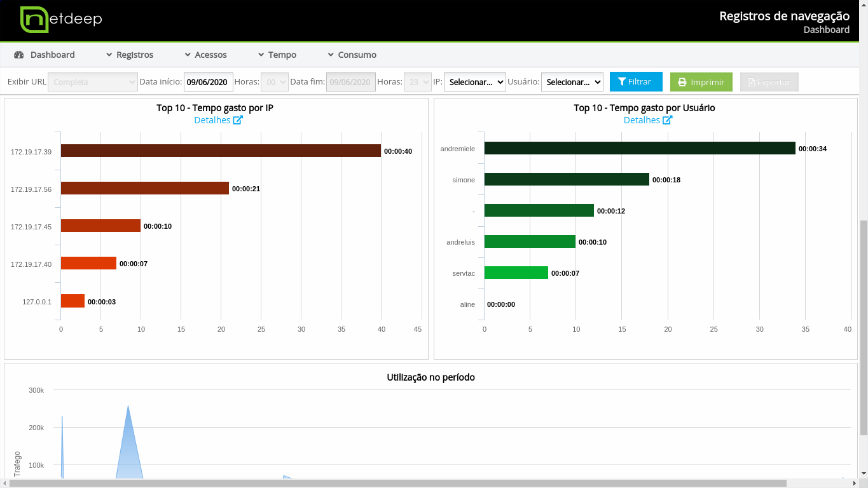Open Detalhes link for Tempo gasto por Usuário
The height and width of the screenshot is (488, 868).
[642, 120]
